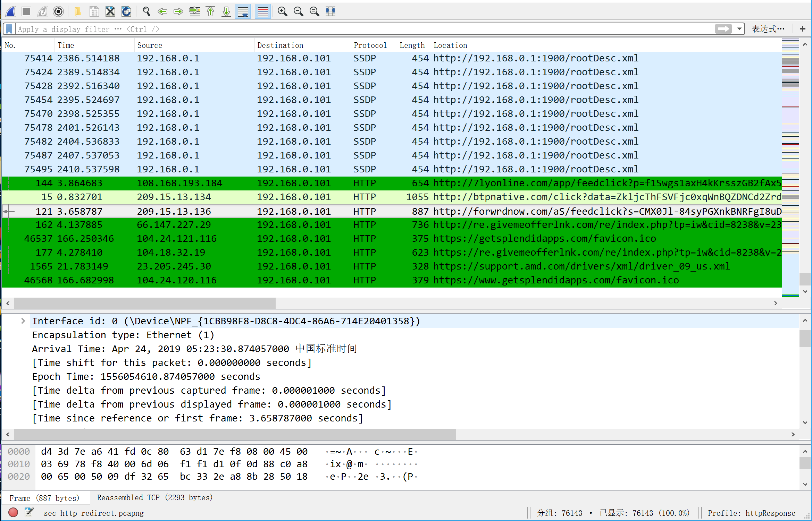This screenshot has width=812, height=521.
Task: Open a capture file folder icon
Action: click(78, 11)
